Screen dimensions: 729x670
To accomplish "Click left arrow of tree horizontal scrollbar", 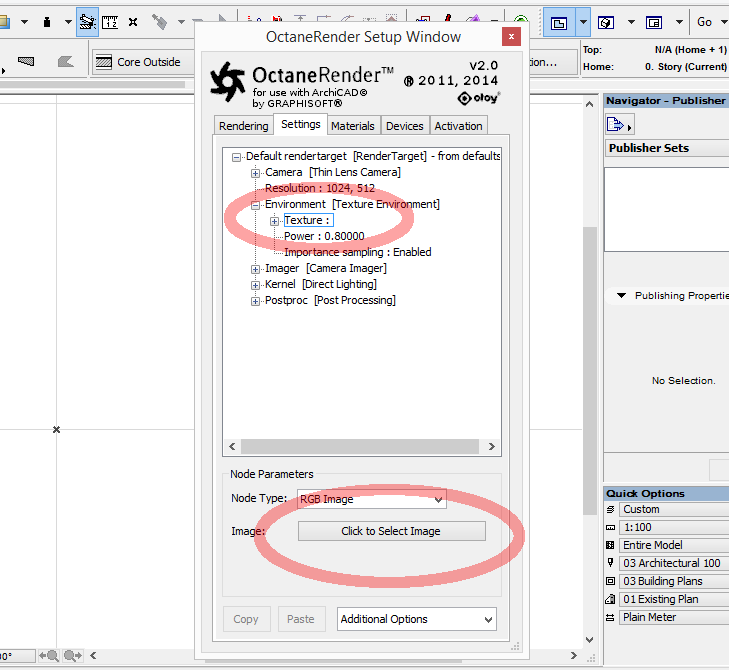I will [x=232, y=446].
